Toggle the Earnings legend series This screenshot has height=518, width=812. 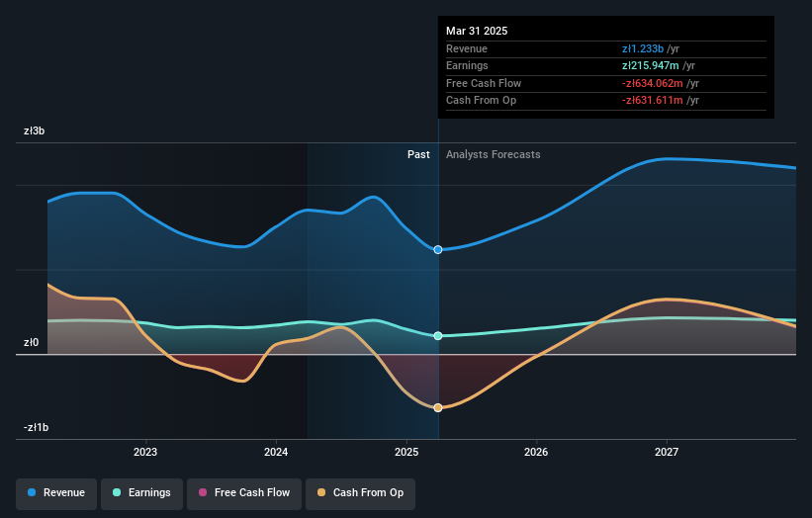coord(141,492)
